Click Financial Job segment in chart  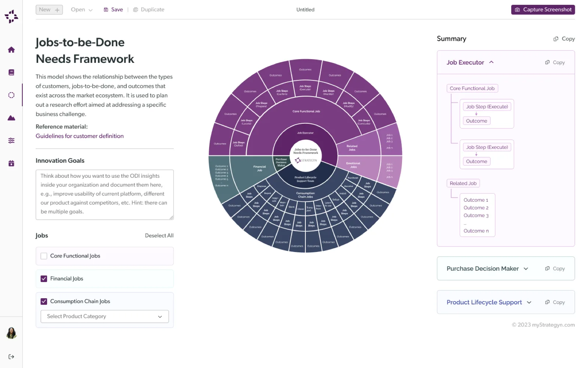[x=259, y=169]
